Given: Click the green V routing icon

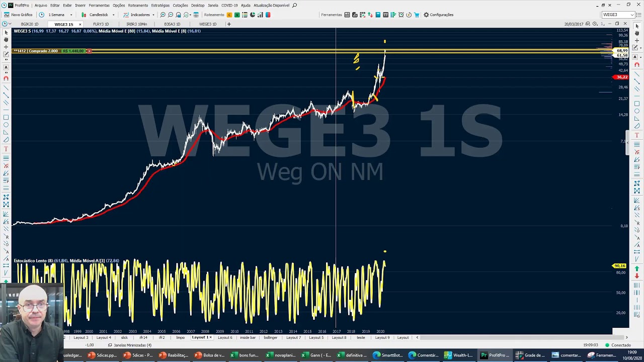Looking at the screenshot, I should (237, 15).
